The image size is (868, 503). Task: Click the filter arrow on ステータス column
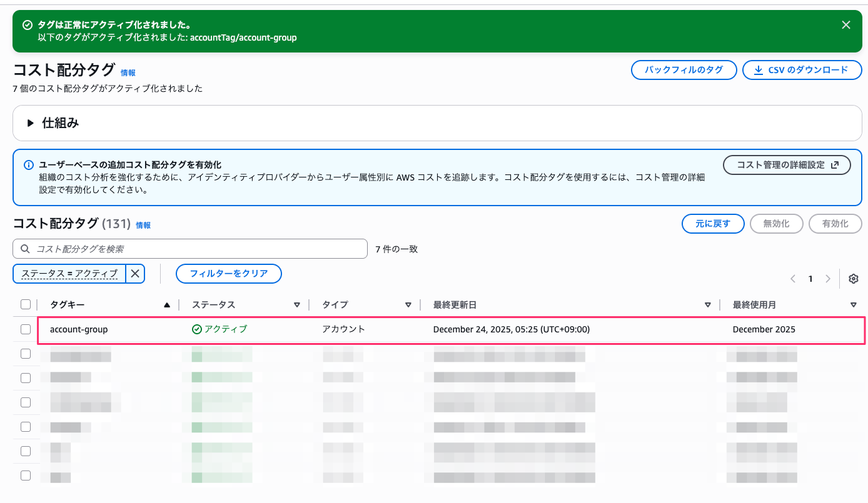coord(297,305)
